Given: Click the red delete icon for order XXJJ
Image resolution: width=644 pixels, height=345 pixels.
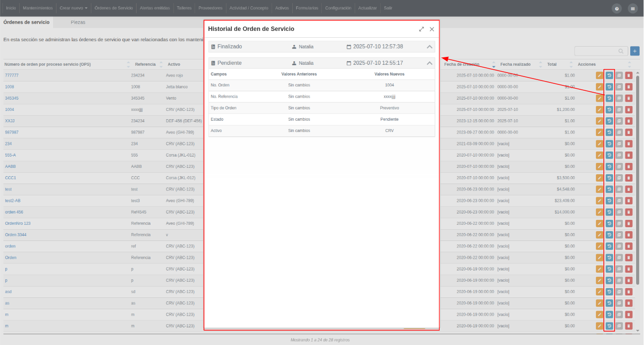Looking at the screenshot, I should [629, 121].
